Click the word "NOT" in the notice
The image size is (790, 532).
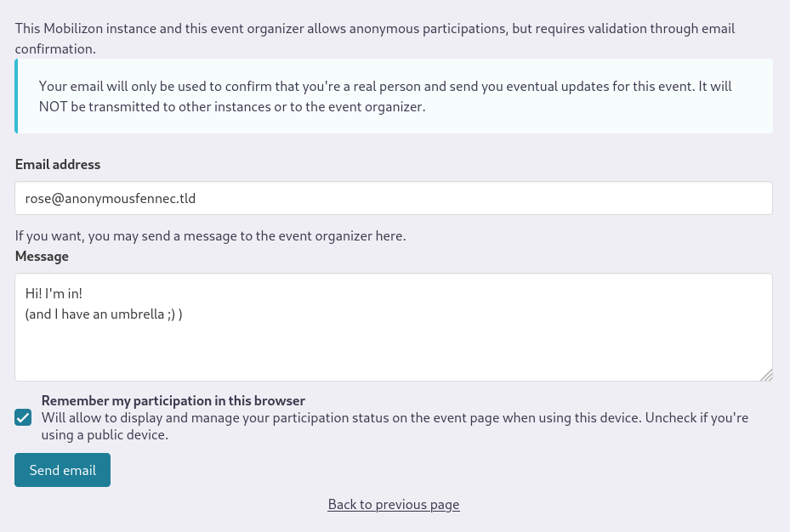click(54, 107)
